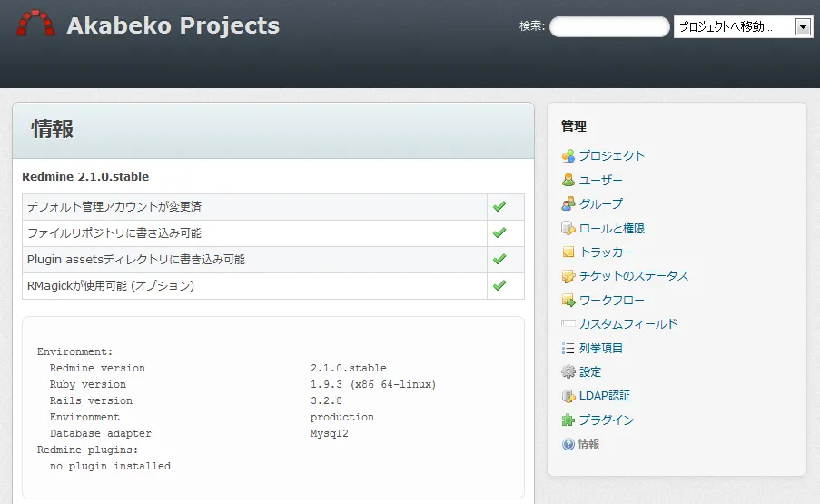Viewport: 820px width, 504px height.
Task: Click the デフォルト管理アカウントが変更済 row text
Action: click(x=114, y=206)
